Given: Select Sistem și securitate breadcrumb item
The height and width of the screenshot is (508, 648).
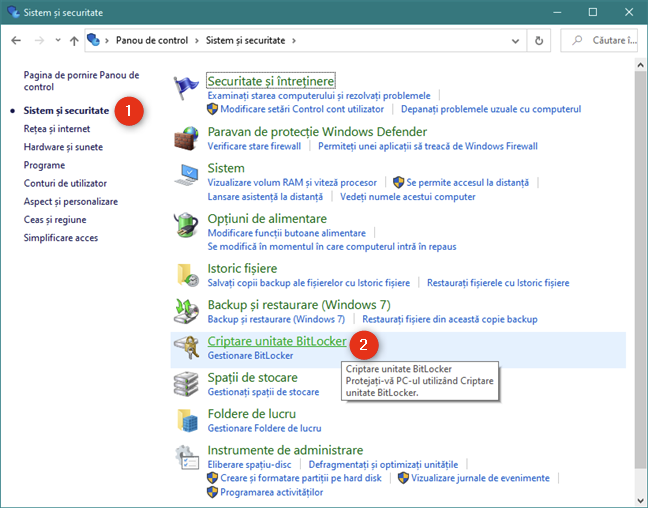Looking at the screenshot, I should pyautogui.click(x=245, y=41).
